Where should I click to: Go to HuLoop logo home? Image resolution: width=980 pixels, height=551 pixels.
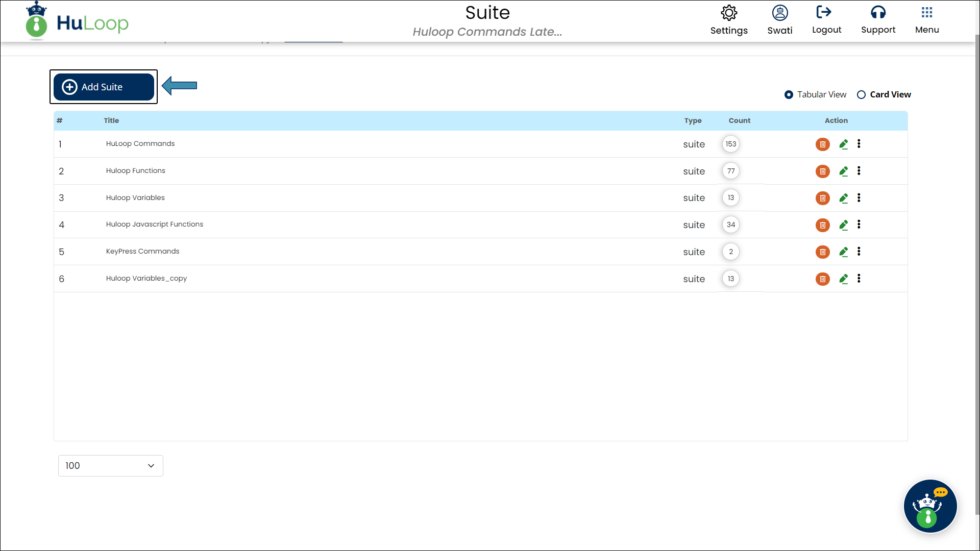coord(77,21)
